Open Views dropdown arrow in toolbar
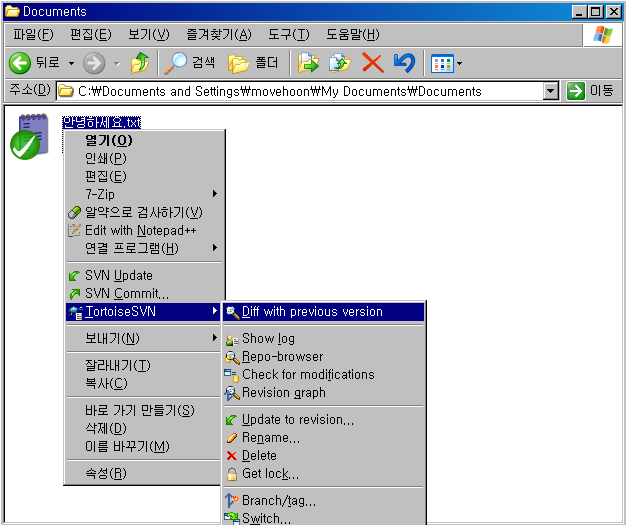The image size is (626, 525). [x=460, y=63]
